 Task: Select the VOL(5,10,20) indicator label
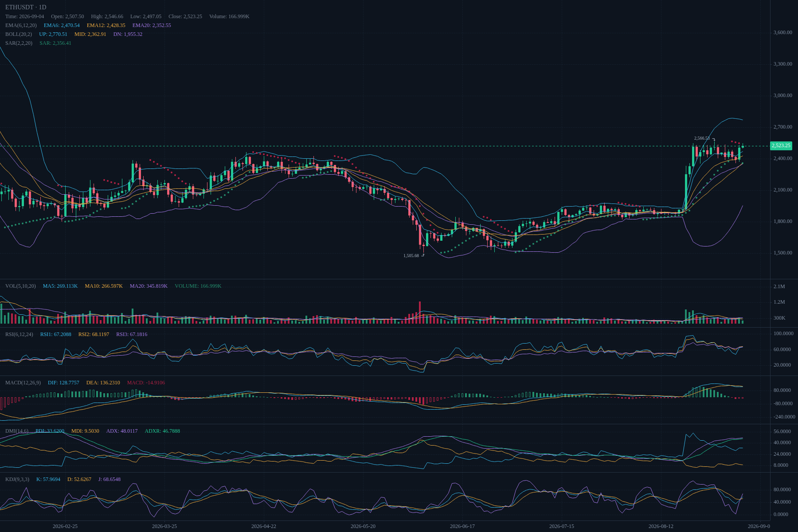tap(20, 286)
